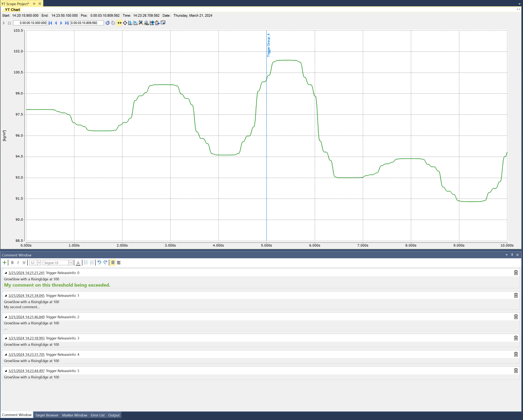Enable pan in all directions tool

[125, 23]
